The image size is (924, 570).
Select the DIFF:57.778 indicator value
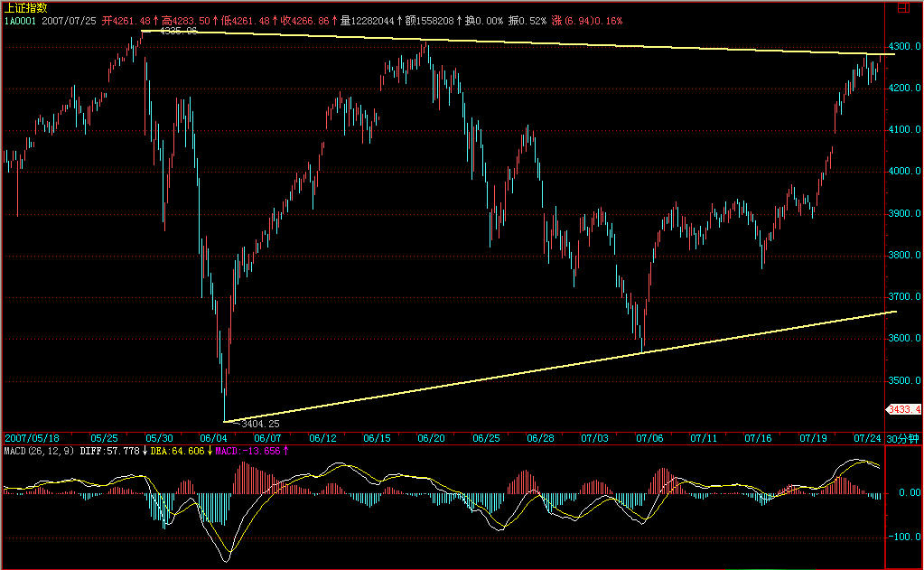click(111, 450)
